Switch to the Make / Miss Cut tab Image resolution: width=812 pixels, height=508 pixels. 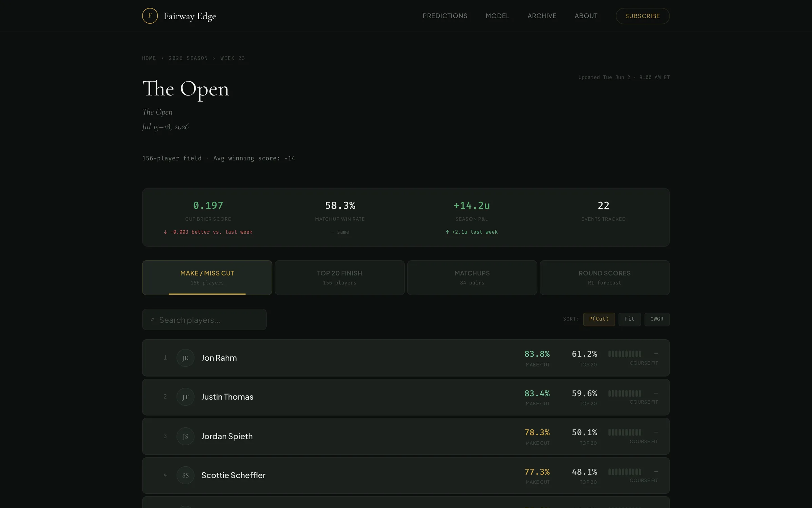(207, 277)
